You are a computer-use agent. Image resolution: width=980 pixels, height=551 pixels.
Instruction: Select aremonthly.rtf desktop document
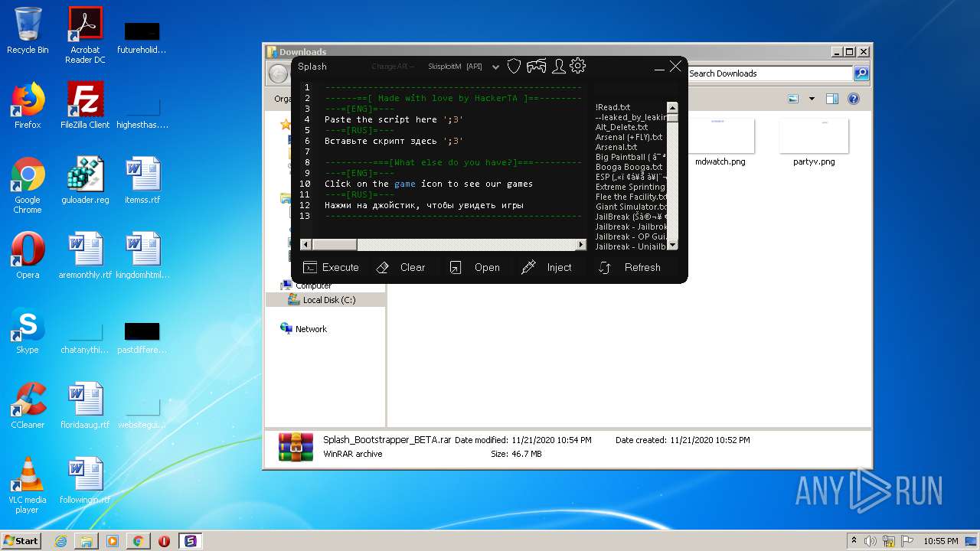coord(85,256)
